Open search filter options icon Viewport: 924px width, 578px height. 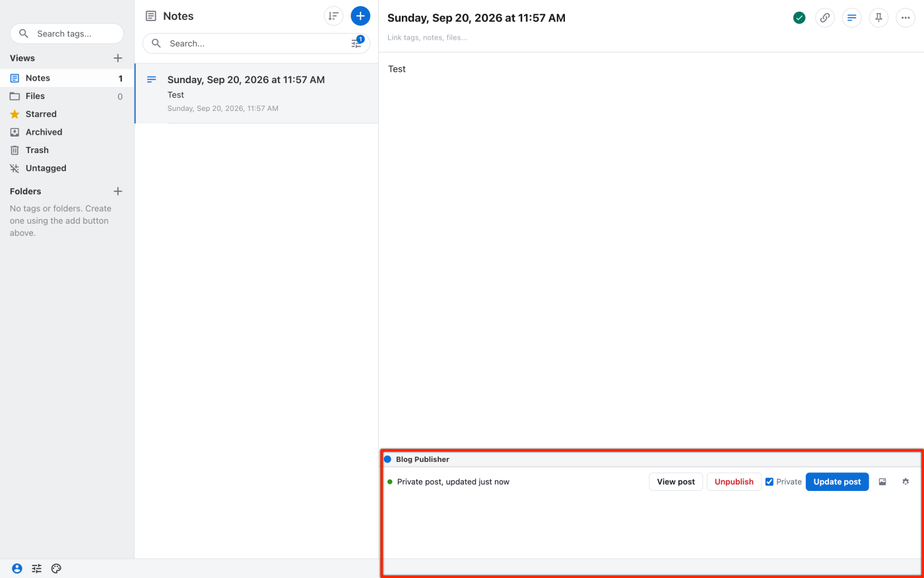pos(356,44)
